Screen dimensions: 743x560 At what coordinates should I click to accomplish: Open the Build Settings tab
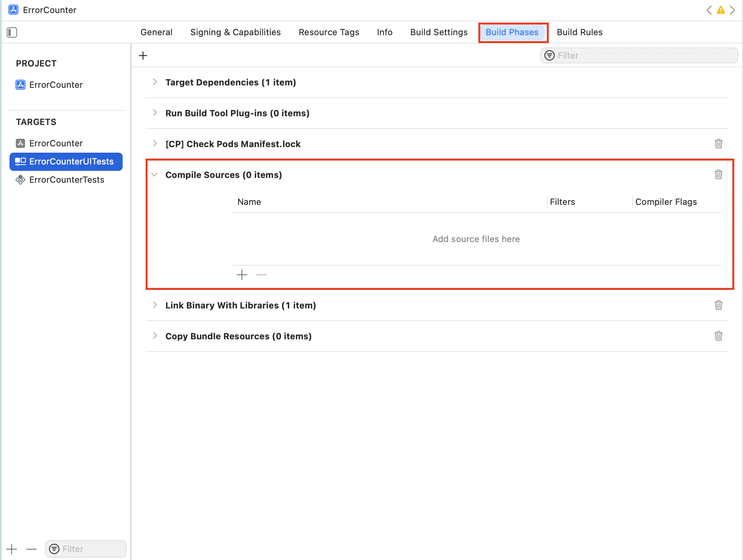439,32
